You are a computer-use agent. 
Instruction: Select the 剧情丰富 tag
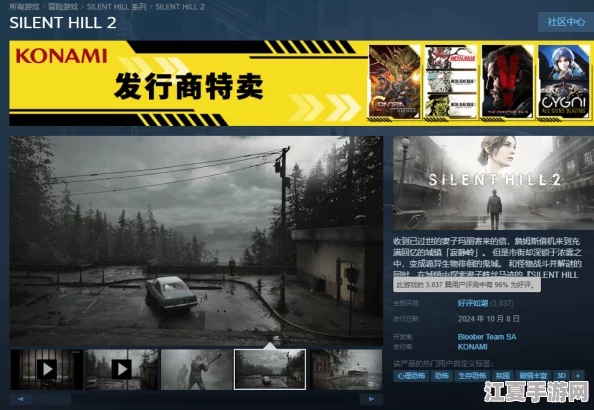(533, 376)
